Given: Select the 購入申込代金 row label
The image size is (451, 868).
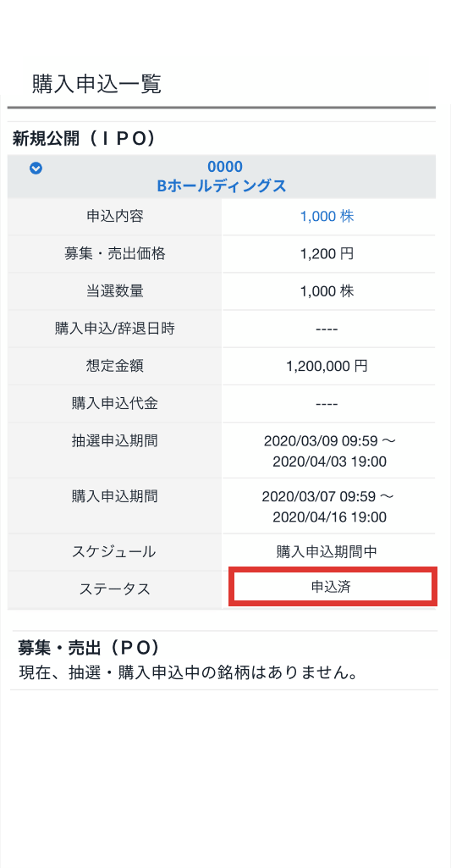Looking at the screenshot, I should coord(115,404).
